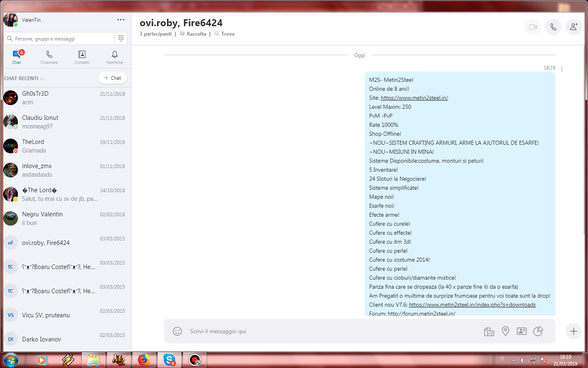Screen dimensions: 588x368
Task: Open the more options menu by ValenTin
Action: click(121, 20)
